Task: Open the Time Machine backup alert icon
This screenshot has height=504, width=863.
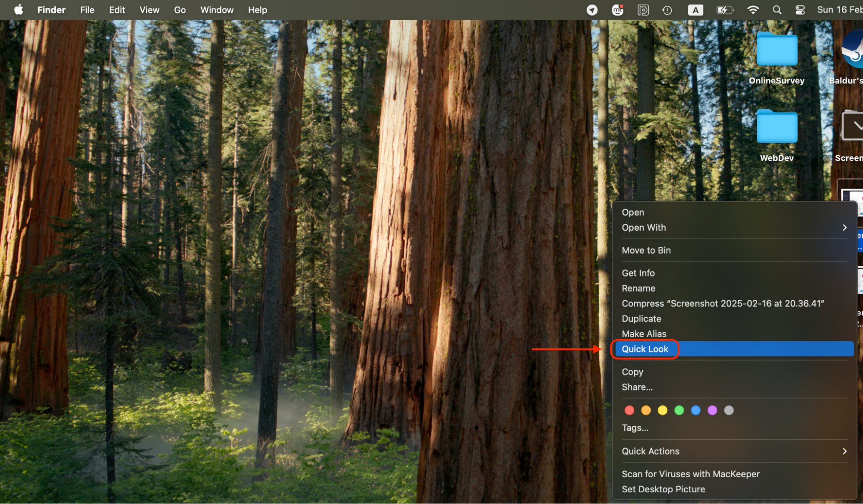Action: [667, 9]
